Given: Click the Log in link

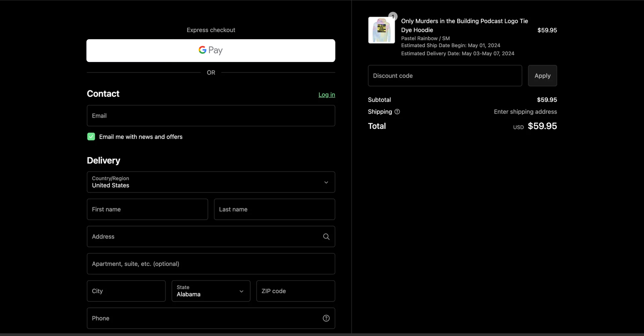Looking at the screenshot, I should click(x=326, y=95).
